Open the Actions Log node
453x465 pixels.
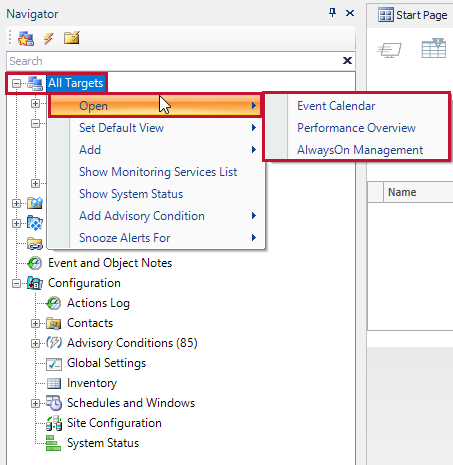click(98, 303)
